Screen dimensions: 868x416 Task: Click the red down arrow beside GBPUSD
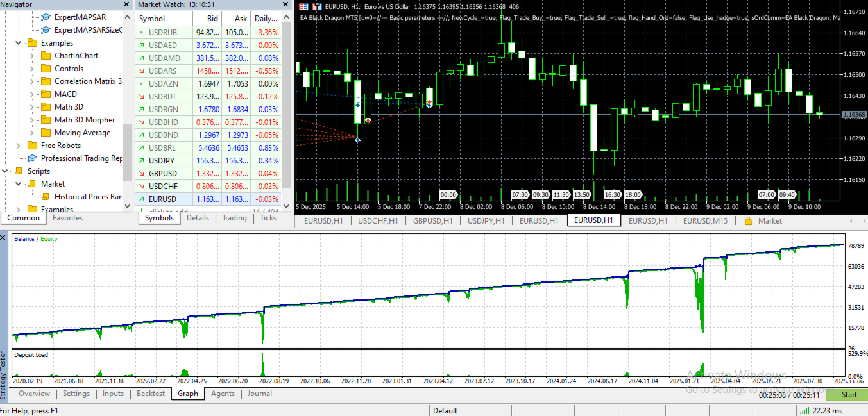142,174
